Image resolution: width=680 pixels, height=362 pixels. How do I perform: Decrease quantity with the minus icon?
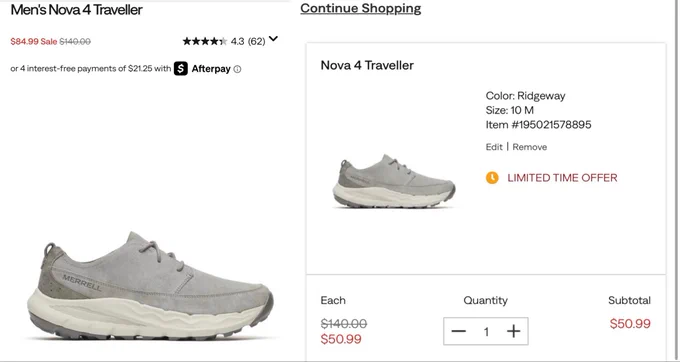(458, 331)
